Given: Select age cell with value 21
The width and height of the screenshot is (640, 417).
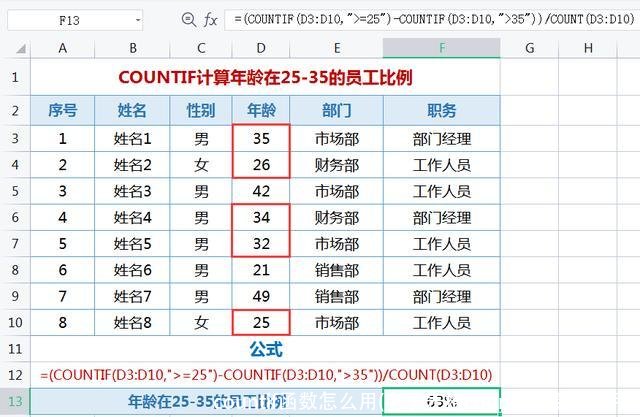Looking at the screenshot, I should [x=261, y=270].
